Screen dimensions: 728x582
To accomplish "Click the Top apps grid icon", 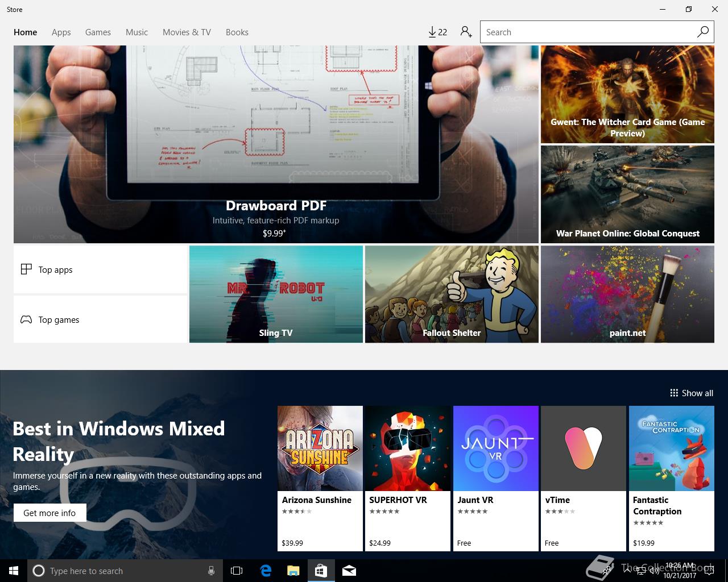I will [26, 269].
